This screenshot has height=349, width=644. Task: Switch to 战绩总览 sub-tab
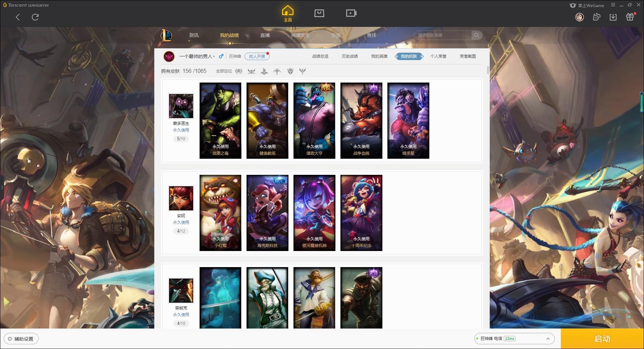[x=320, y=56]
